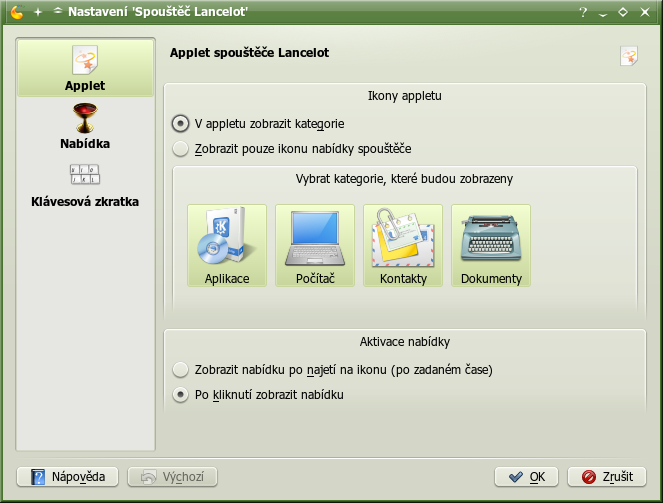Click 'Vybrat kategorie, které budou zobrazeny' label
Screen dimensions: 663x503
pos(404,179)
